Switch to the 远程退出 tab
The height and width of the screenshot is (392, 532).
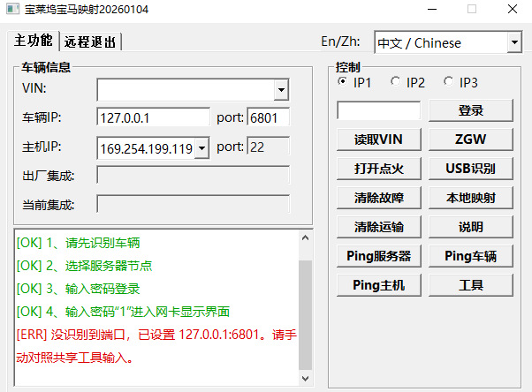coord(90,42)
